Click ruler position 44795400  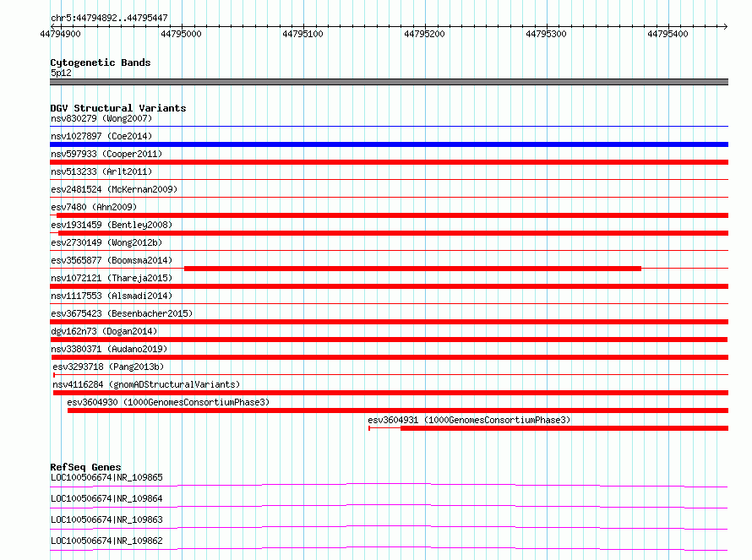[668, 34]
